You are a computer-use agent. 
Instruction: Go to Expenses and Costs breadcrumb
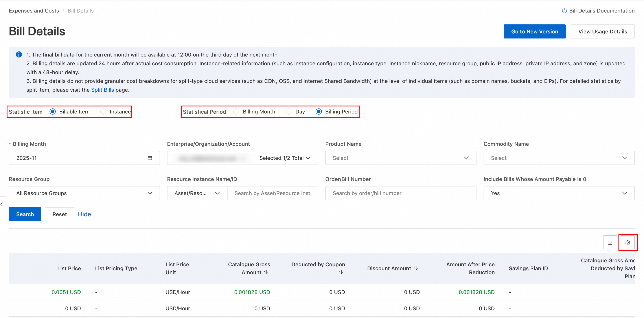point(34,11)
